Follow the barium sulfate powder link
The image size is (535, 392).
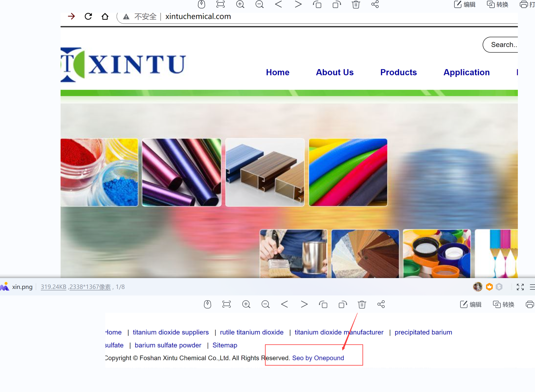[168, 345]
